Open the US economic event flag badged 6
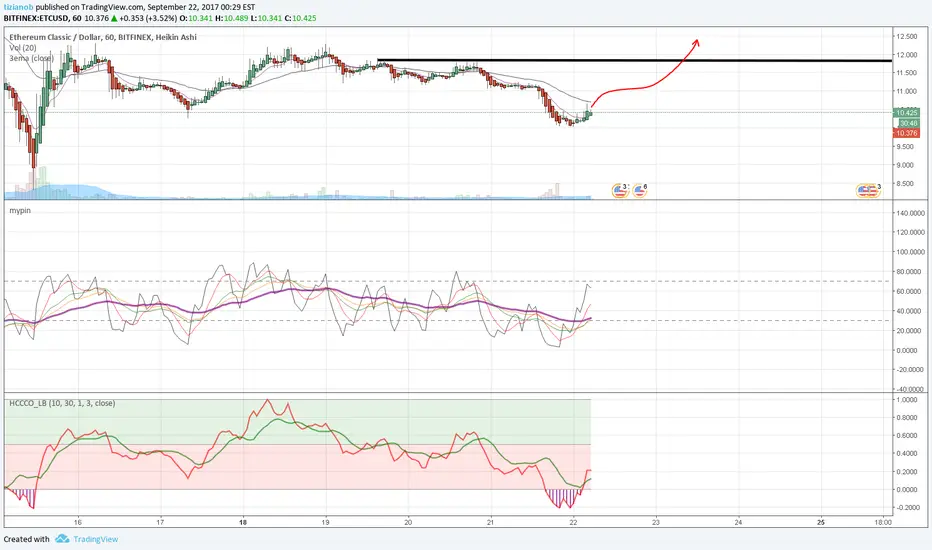The height and width of the screenshot is (550, 932). point(639,191)
